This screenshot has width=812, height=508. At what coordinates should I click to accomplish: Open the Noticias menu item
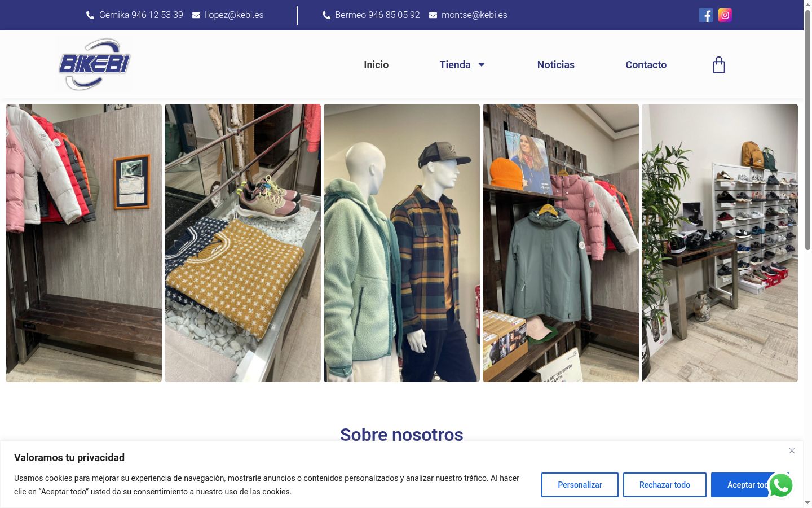click(556, 65)
